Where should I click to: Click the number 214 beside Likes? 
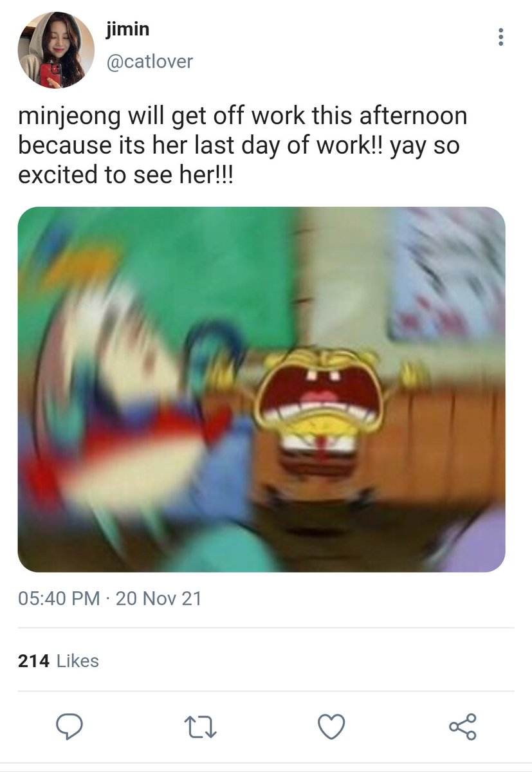[x=34, y=661]
